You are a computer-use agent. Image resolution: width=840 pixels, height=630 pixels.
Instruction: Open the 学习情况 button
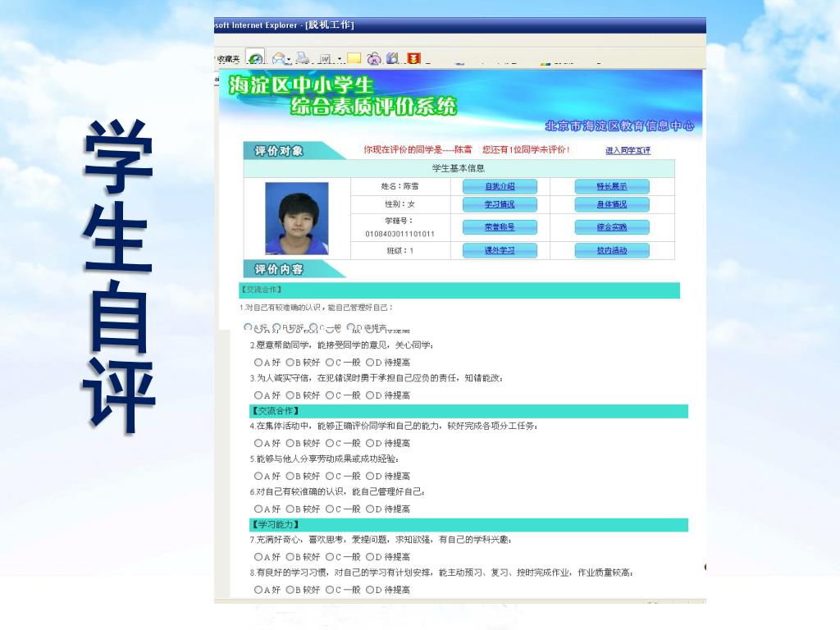500,204
